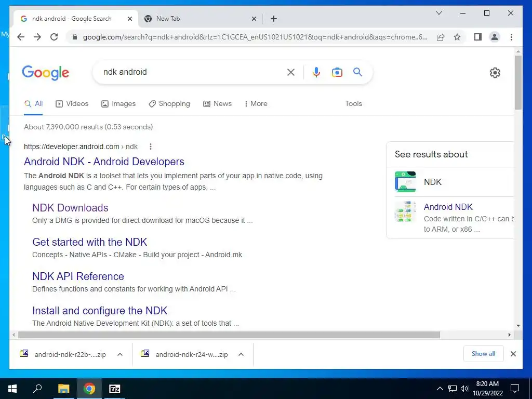
Task: Open Chrome's three-dot menu
Action: pos(511,37)
